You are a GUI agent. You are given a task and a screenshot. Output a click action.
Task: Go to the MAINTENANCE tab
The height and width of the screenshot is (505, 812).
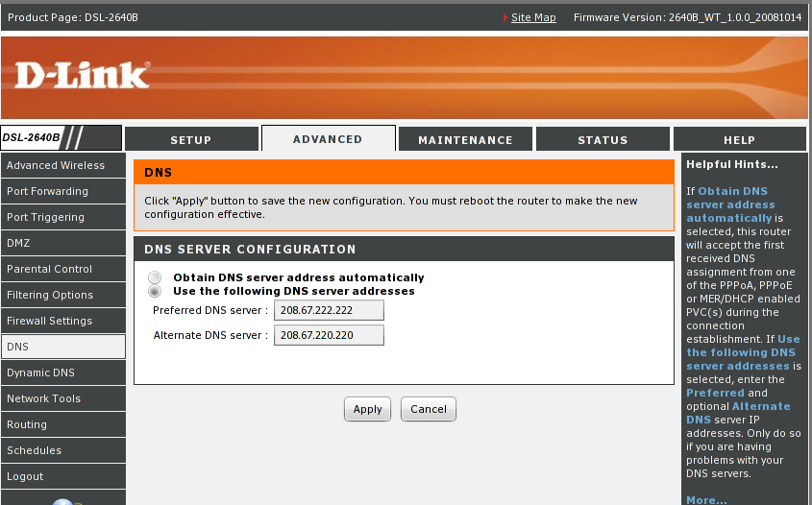465,140
